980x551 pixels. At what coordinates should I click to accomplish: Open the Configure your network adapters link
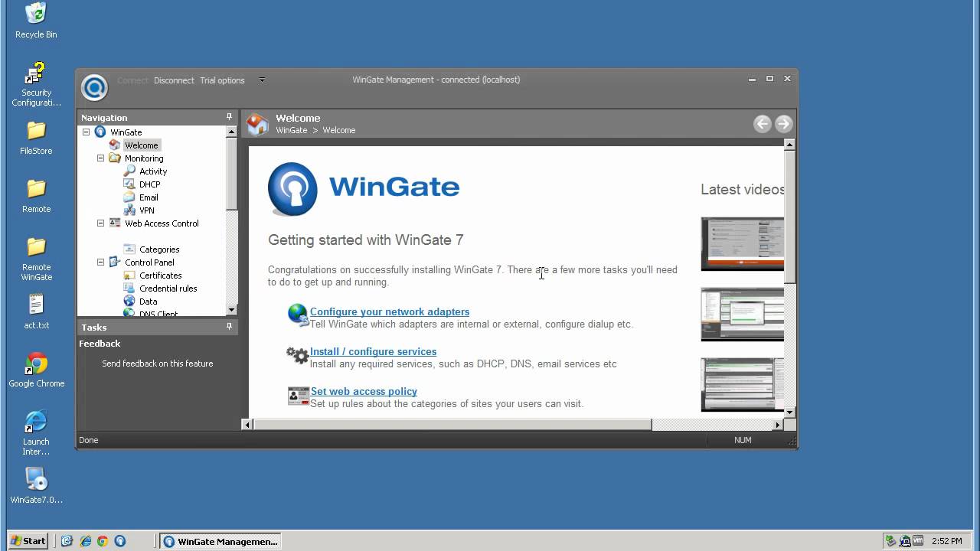(390, 311)
